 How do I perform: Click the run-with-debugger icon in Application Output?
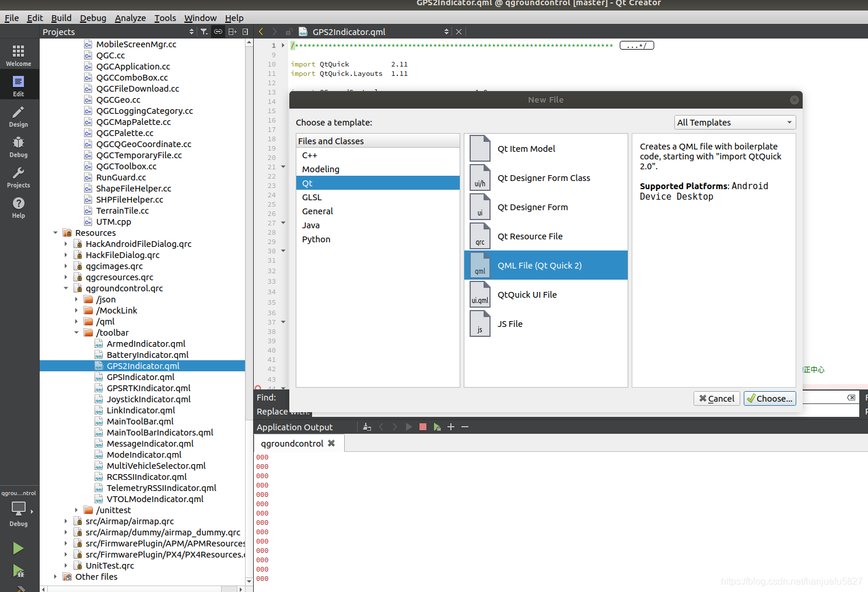coord(437,427)
